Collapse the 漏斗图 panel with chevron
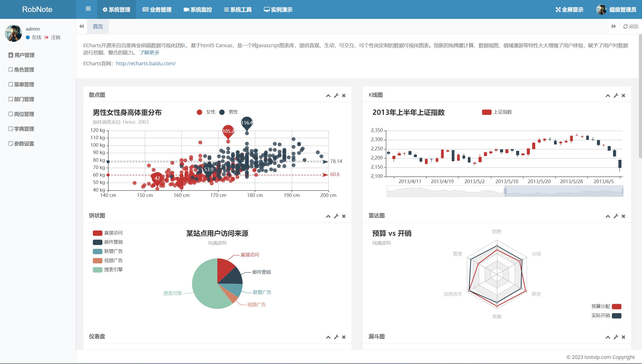The height and width of the screenshot is (364, 642). pyautogui.click(x=608, y=337)
